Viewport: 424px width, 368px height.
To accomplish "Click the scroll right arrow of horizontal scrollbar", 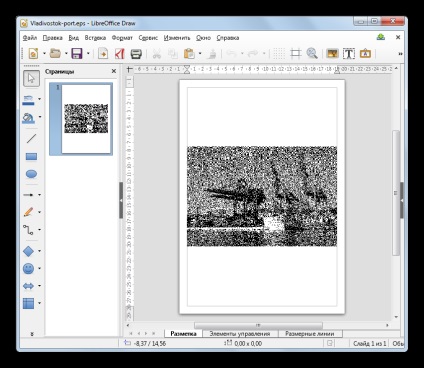I will pyautogui.click(x=387, y=325).
